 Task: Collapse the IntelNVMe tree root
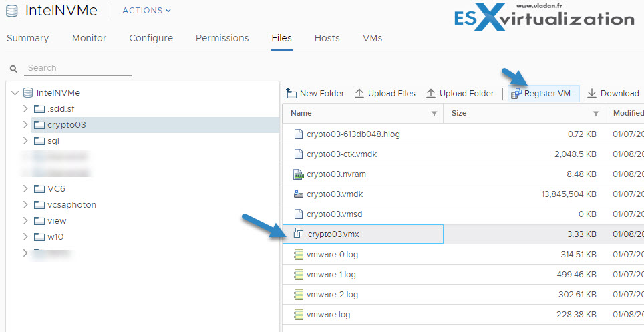[15, 93]
